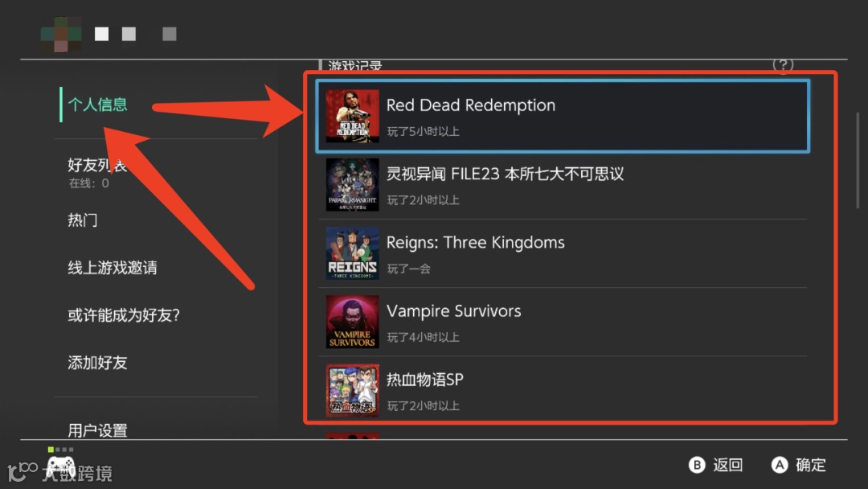Open the 热血物语SP game cover icon
The width and height of the screenshot is (868, 489).
(353, 390)
